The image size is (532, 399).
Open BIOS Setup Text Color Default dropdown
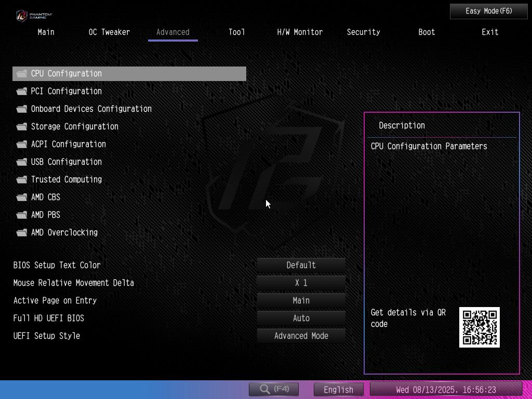(301, 265)
